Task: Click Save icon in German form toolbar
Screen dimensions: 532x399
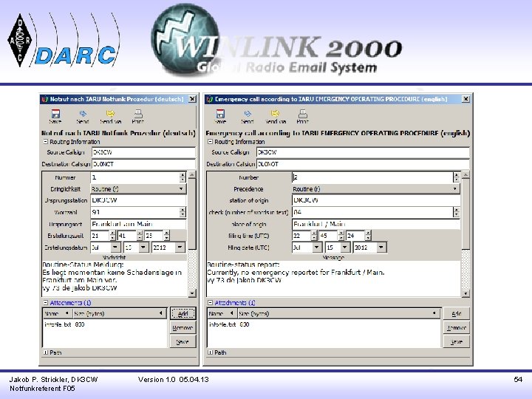Action: point(55,117)
